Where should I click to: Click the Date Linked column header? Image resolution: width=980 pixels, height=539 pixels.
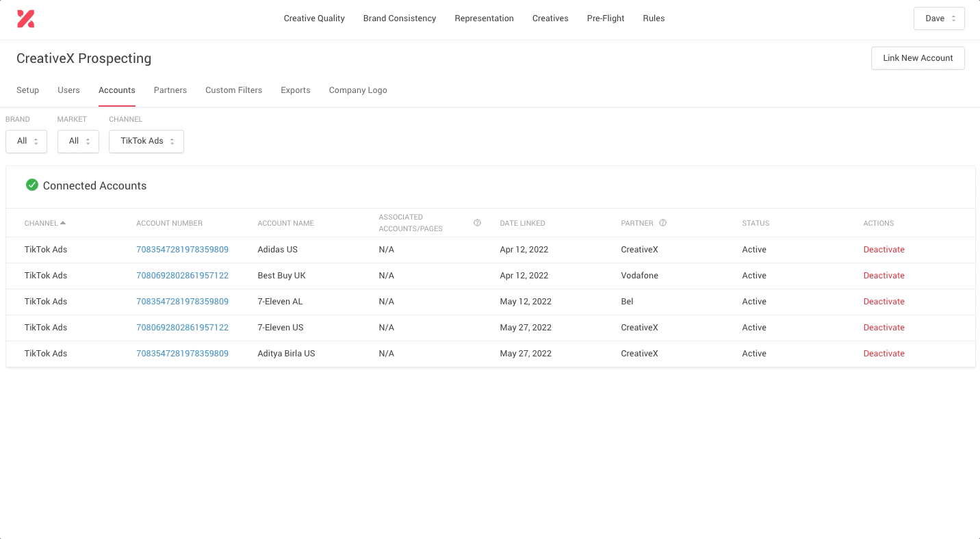pyautogui.click(x=523, y=223)
